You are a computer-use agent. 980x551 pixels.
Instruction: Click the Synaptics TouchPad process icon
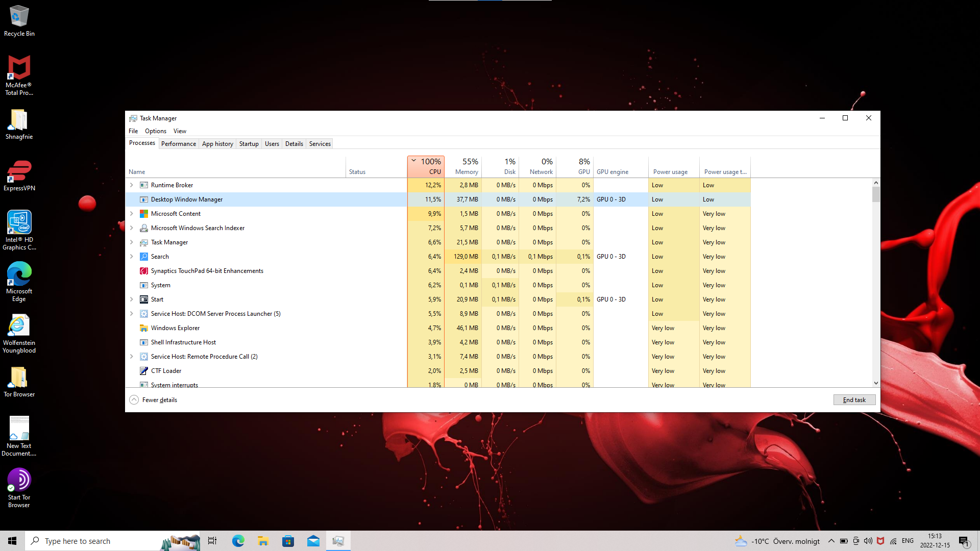144,271
